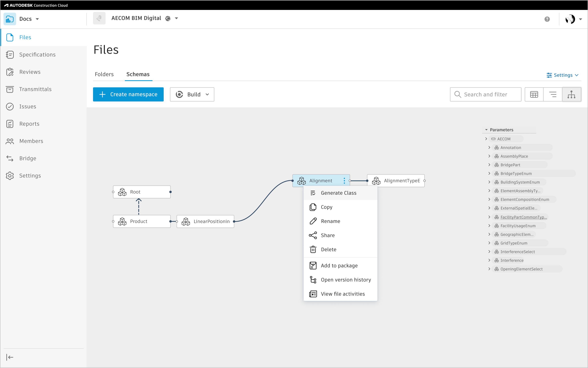Expand the Annotation tree item
The image size is (588, 368).
[489, 148]
